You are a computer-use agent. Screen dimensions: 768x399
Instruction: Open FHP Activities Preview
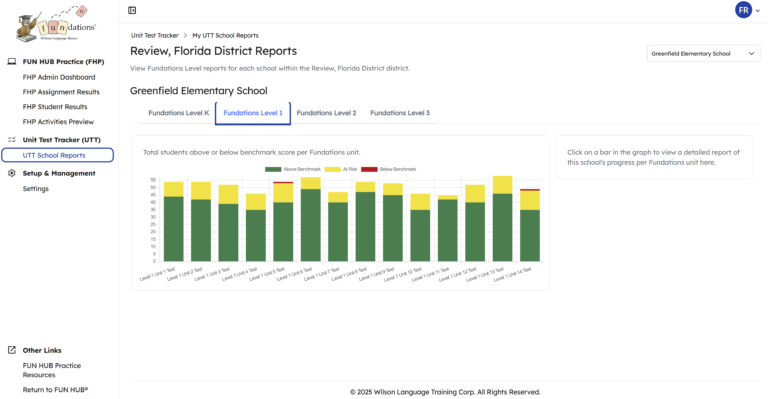coord(58,122)
